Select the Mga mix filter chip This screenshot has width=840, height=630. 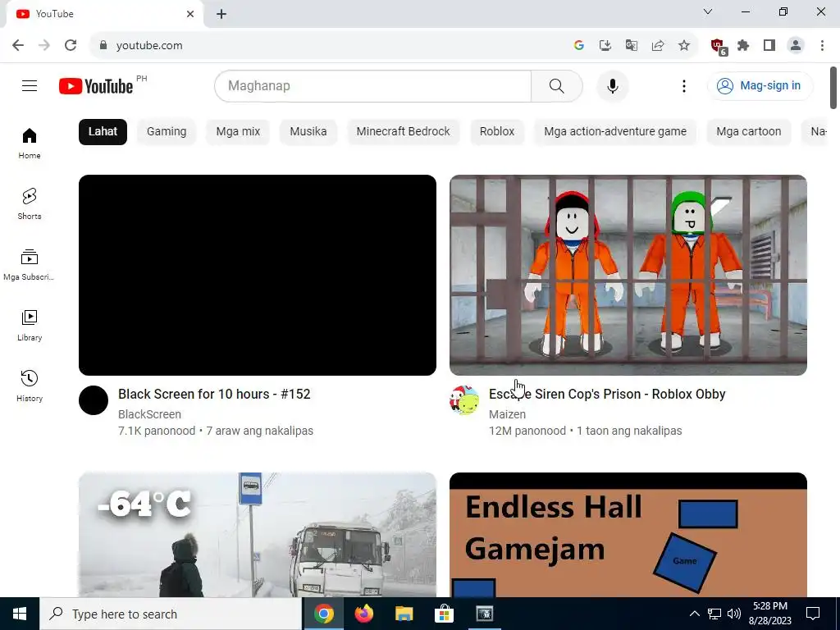pyautogui.click(x=239, y=131)
